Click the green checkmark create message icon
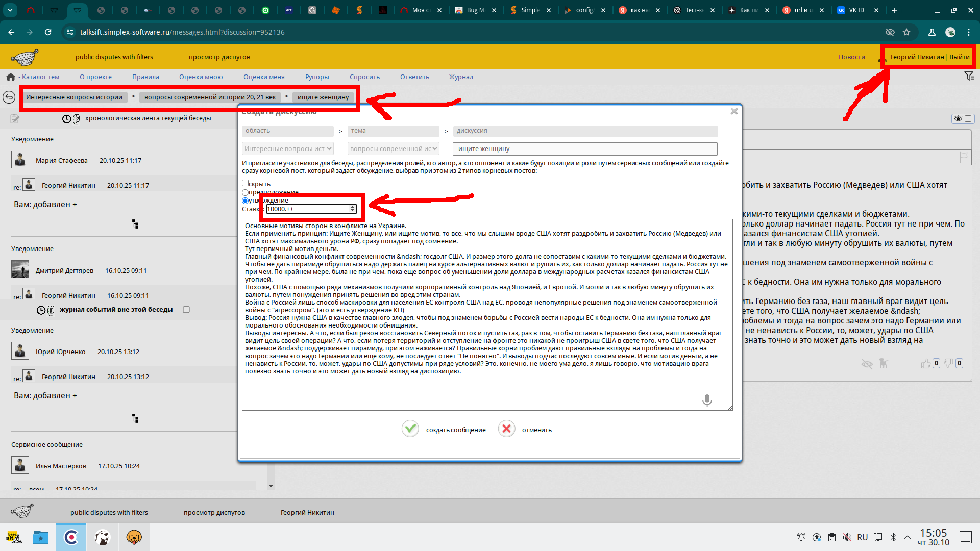This screenshot has height=551, width=980. [410, 429]
